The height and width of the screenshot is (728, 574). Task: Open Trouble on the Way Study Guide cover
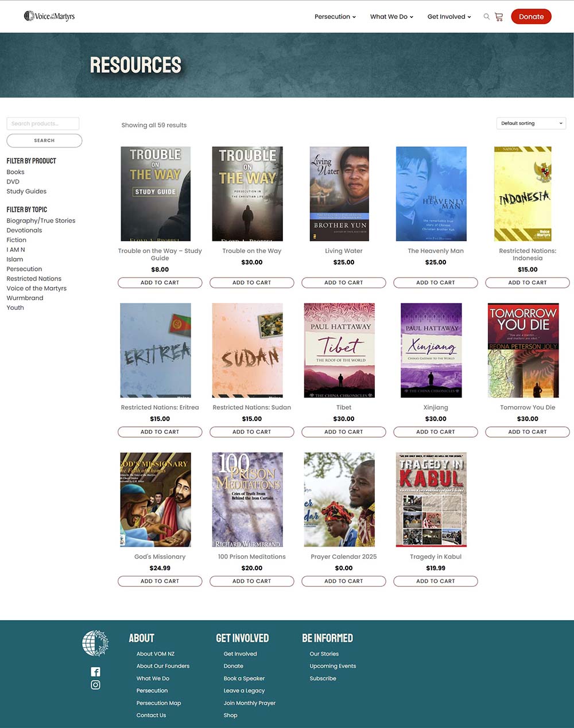coord(156,194)
